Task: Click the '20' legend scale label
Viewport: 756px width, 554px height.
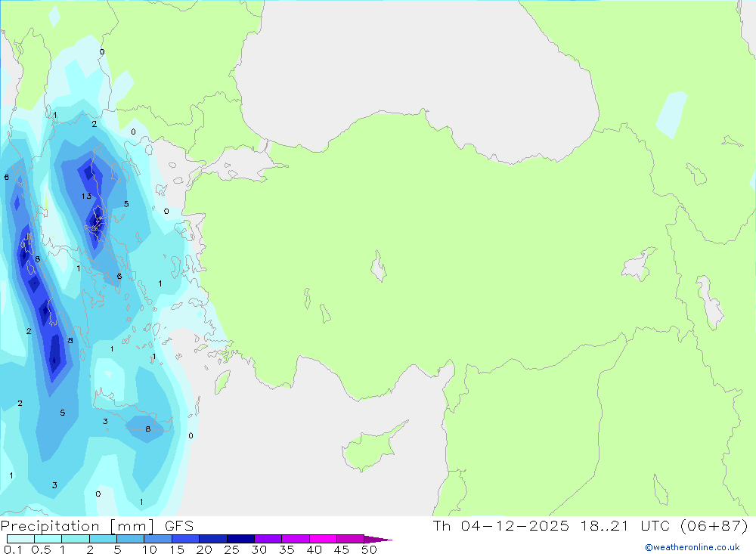Action: click(204, 549)
